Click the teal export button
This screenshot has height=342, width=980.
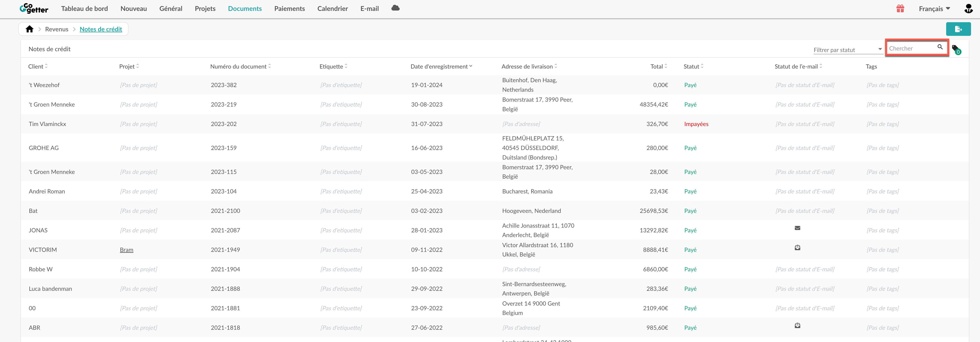click(958, 29)
